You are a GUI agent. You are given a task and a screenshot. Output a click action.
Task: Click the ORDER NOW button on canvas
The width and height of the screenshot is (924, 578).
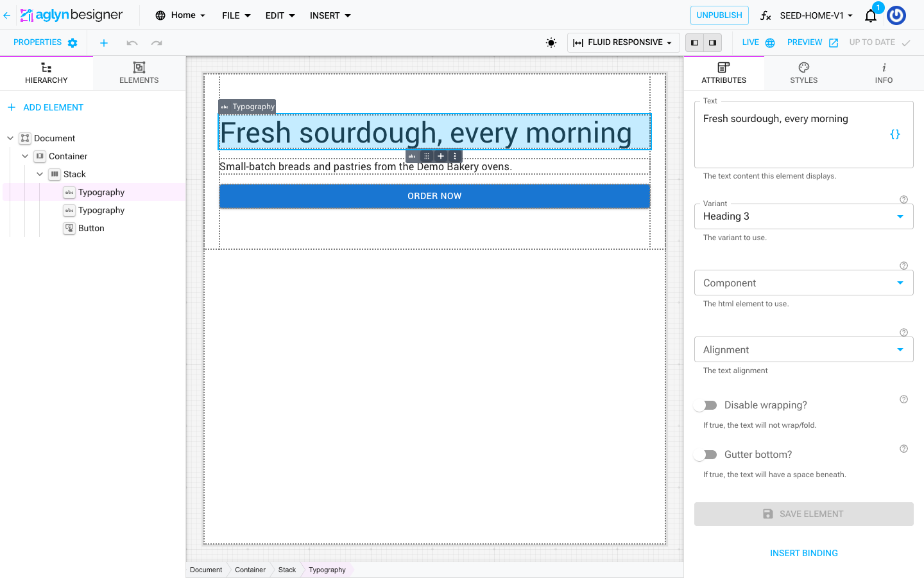tap(434, 196)
